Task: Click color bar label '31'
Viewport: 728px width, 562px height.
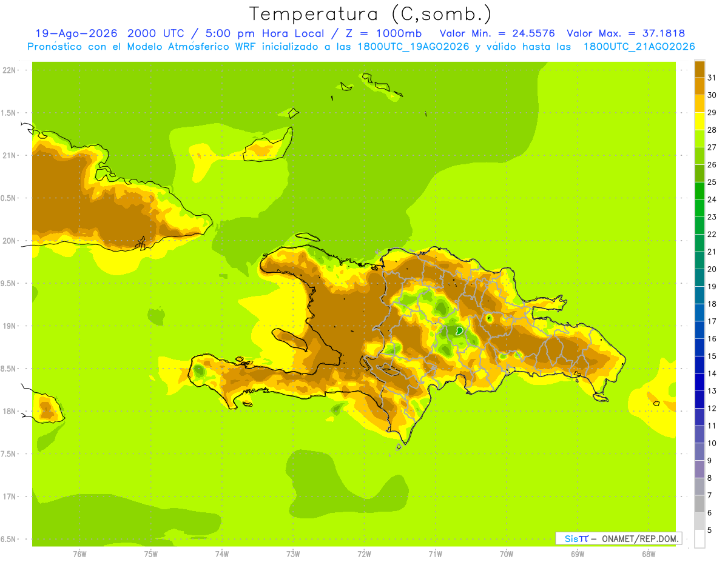Action: 712,78
